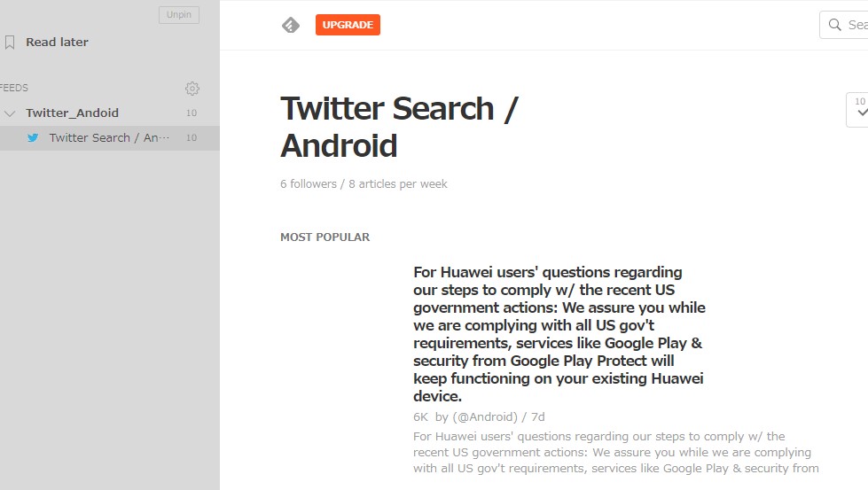Collapse the Twitter_Andoid category chevron

click(x=11, y=113)
